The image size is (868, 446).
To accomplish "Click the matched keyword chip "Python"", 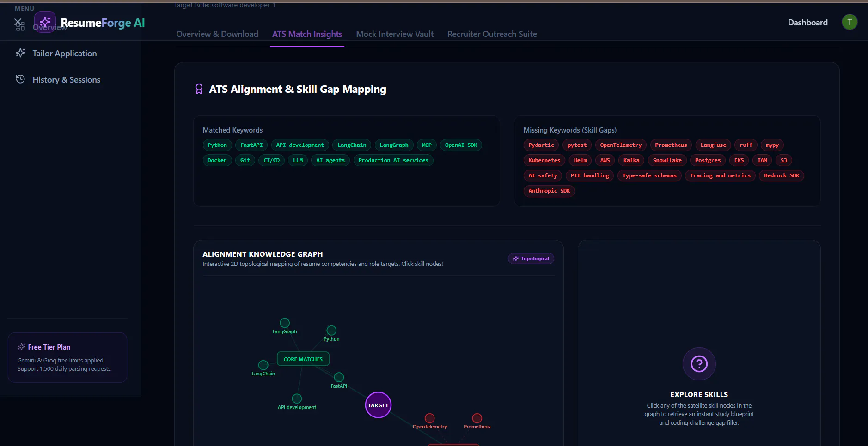I will point(217,145).
